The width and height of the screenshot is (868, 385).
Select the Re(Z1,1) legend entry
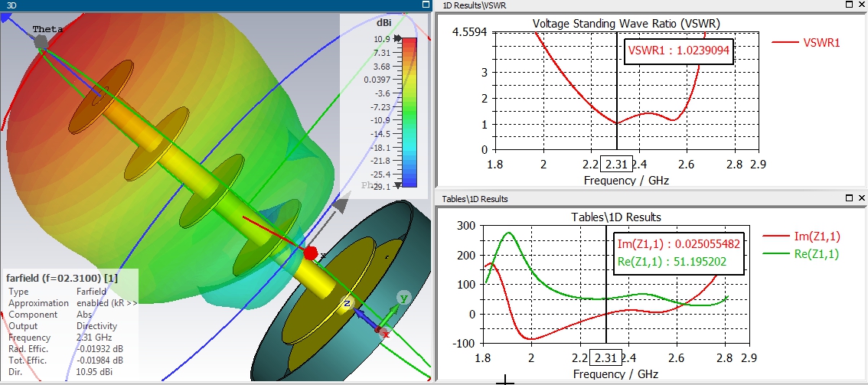(x=801, y=254)
